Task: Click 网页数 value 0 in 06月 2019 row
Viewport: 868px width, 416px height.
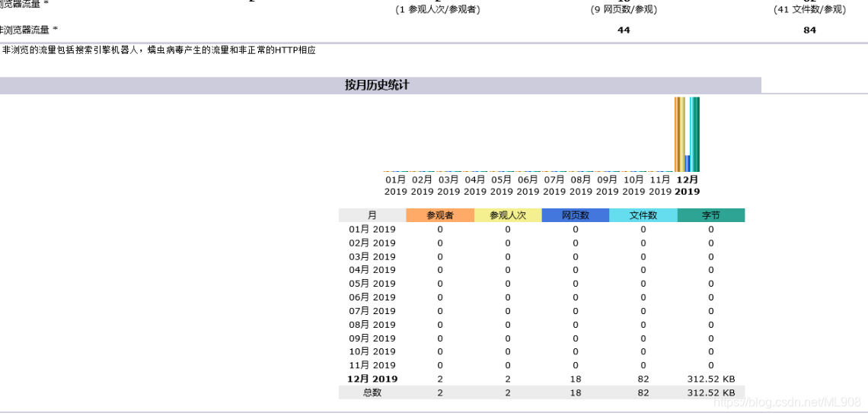Action: tap(575, 297)
